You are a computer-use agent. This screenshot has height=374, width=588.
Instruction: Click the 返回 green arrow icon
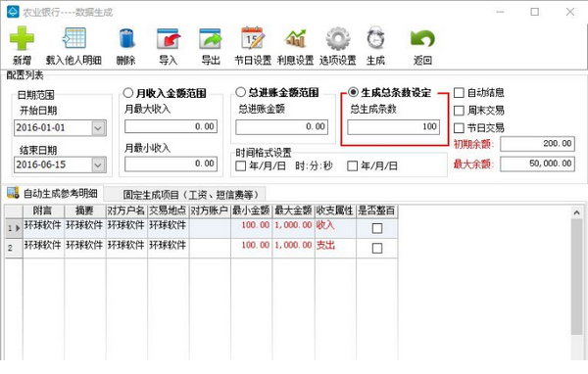click(422, 38)
